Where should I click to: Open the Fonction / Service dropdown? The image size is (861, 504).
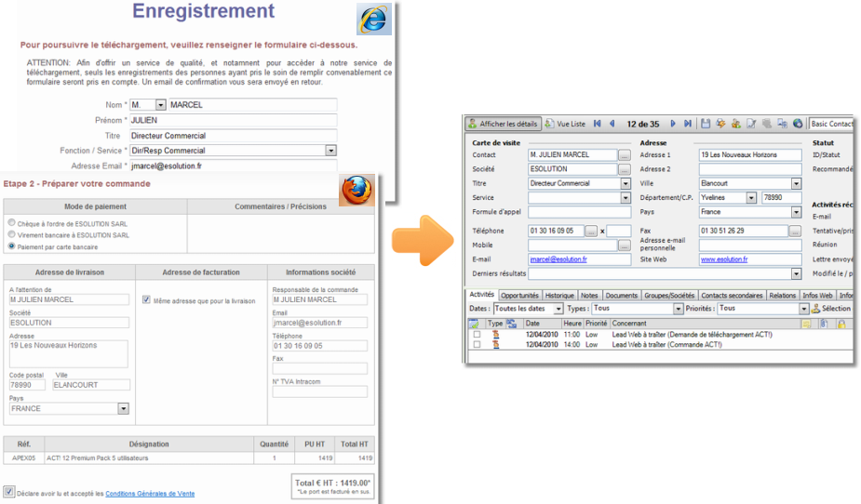click(x=330, y=151)
